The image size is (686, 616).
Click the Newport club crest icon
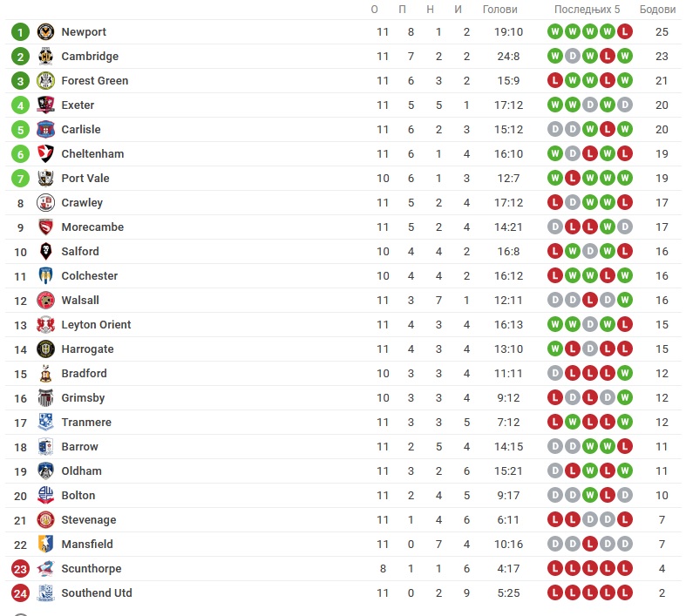click(x=45, y=32)
